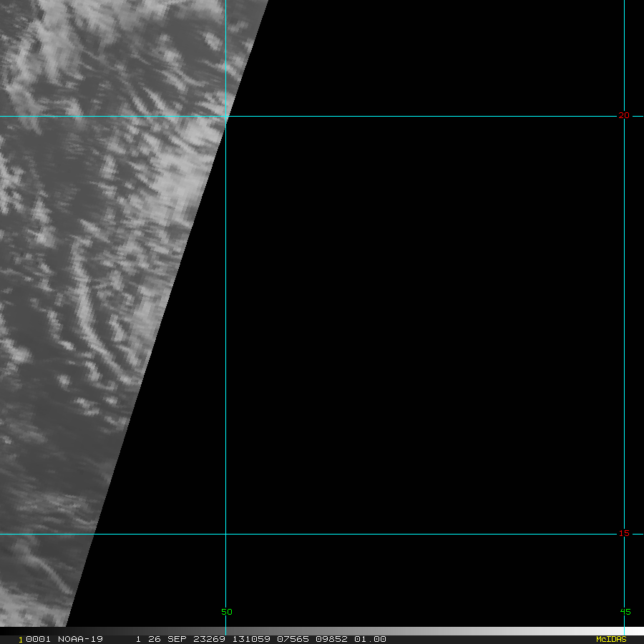
Task: Click the longitude label 50
Action: click(227, 612)
